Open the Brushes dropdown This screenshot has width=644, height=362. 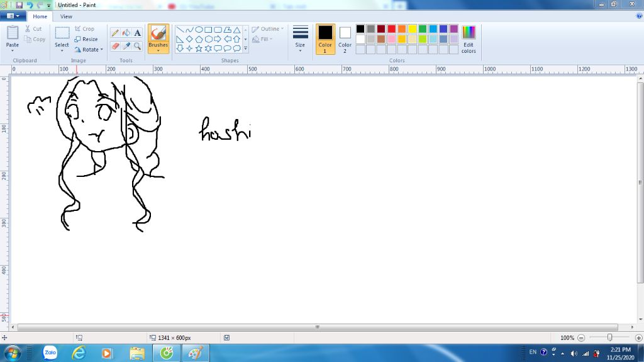[x=158, y=39]
